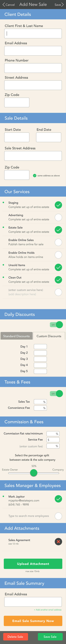Uncheck the Unsold Items green checkmark
The image size is (66, 644).
click(x=58, y=267)
